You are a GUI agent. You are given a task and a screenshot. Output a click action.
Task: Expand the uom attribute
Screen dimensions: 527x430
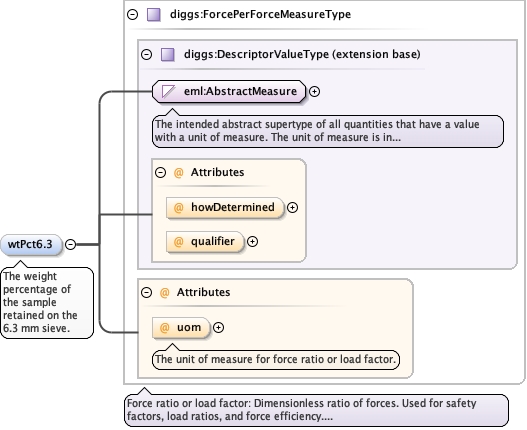tap(218, 328)
